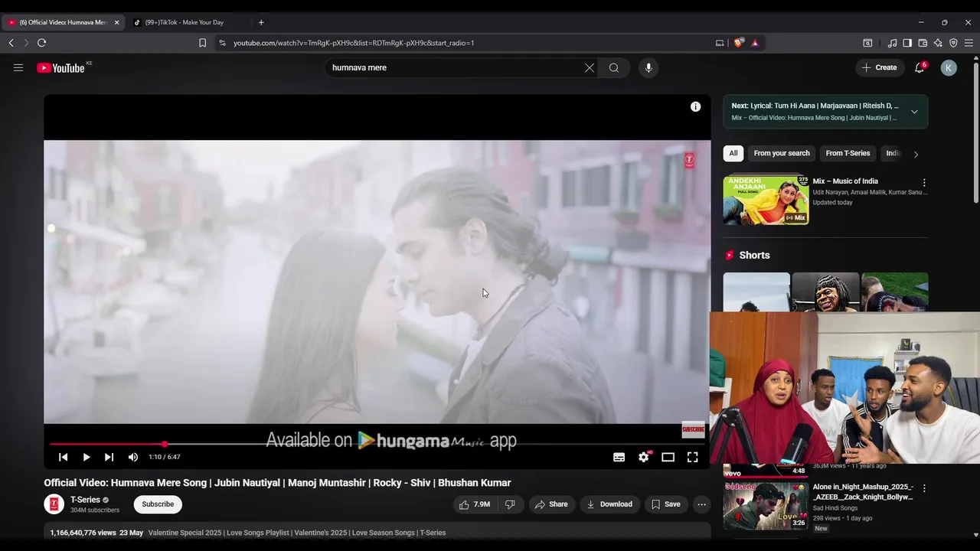Open more actions ellipsis under video

(701, 504)
